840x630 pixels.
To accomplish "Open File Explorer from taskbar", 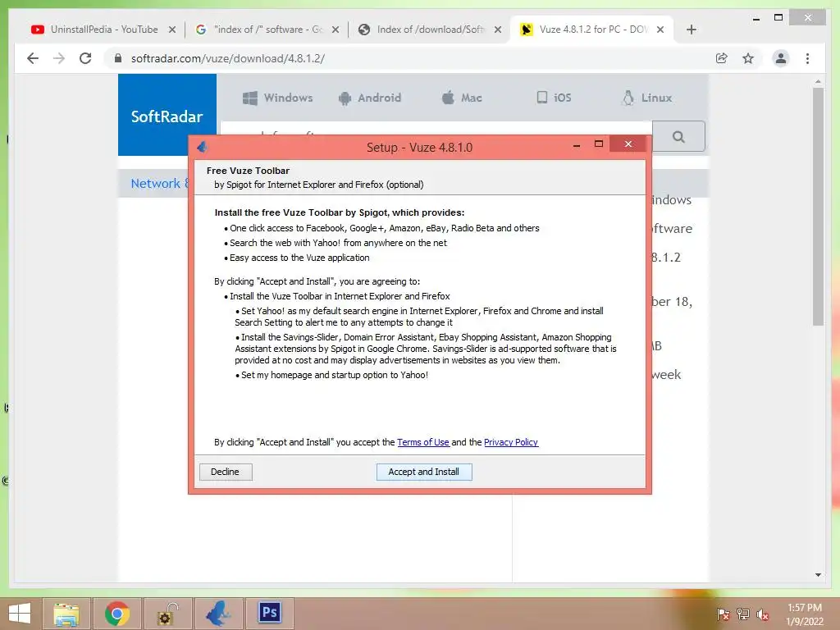I will (x=66, y=614).
